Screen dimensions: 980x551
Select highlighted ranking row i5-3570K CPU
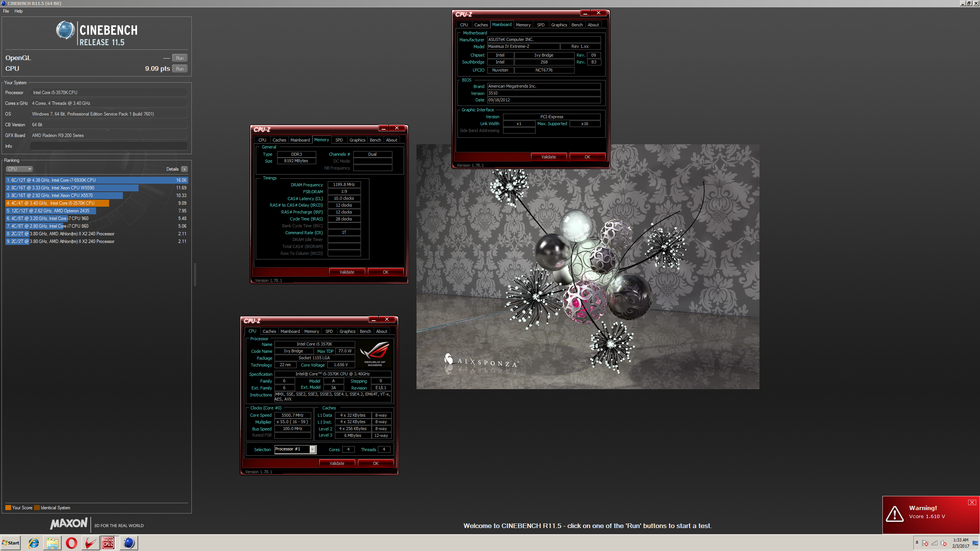(96, 203)
